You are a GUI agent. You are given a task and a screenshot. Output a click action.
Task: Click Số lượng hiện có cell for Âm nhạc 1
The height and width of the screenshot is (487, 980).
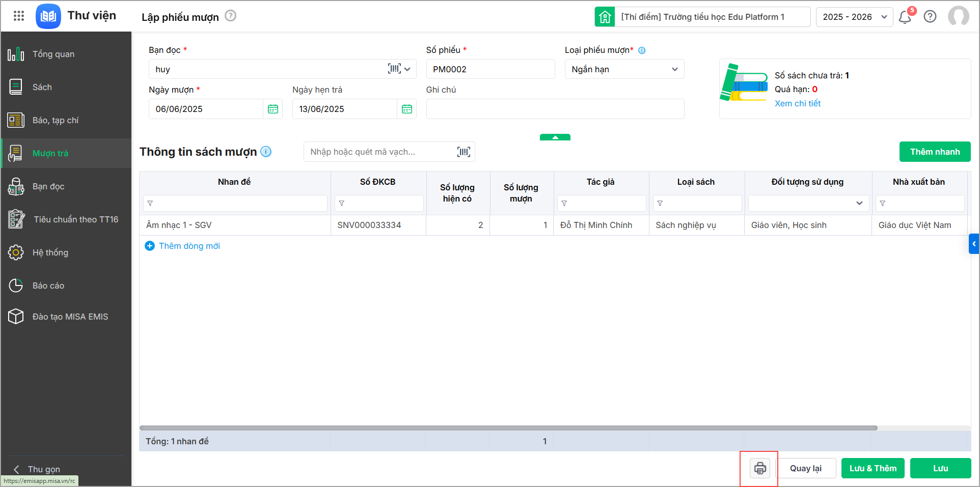[458, 225]
